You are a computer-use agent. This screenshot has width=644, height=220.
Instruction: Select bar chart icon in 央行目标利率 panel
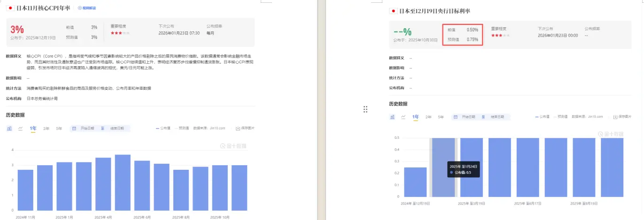392,117
